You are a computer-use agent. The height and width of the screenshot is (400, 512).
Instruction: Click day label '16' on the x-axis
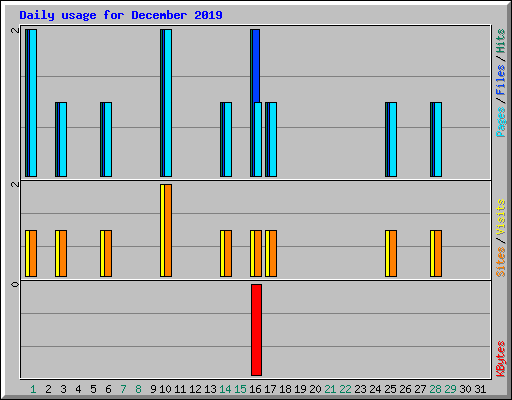[x=255, y=389]
